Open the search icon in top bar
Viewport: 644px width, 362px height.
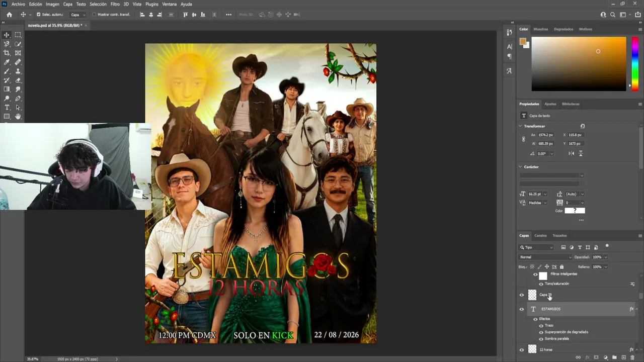613,15
